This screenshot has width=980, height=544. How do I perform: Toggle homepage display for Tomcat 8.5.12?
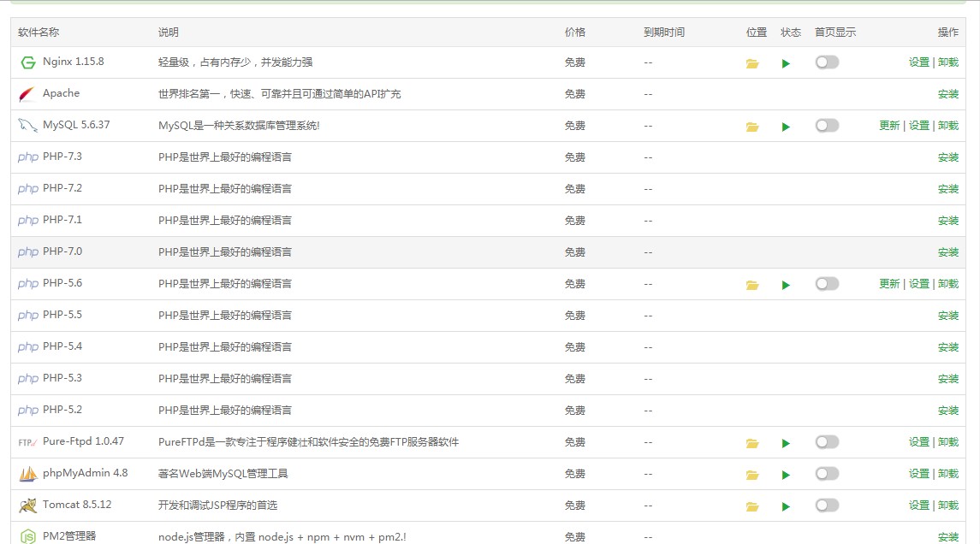[827, 506]
